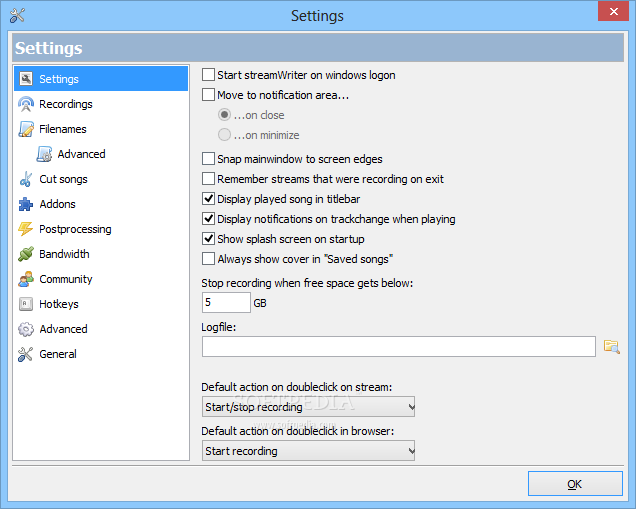Select the '...on close' radio button
Screen dimensions: 636x509
(224, 115)
